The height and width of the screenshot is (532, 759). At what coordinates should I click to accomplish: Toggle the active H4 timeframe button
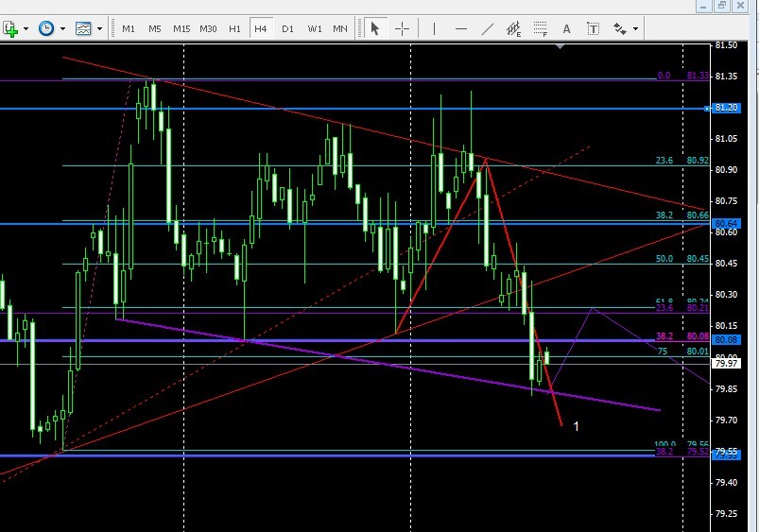261,29
